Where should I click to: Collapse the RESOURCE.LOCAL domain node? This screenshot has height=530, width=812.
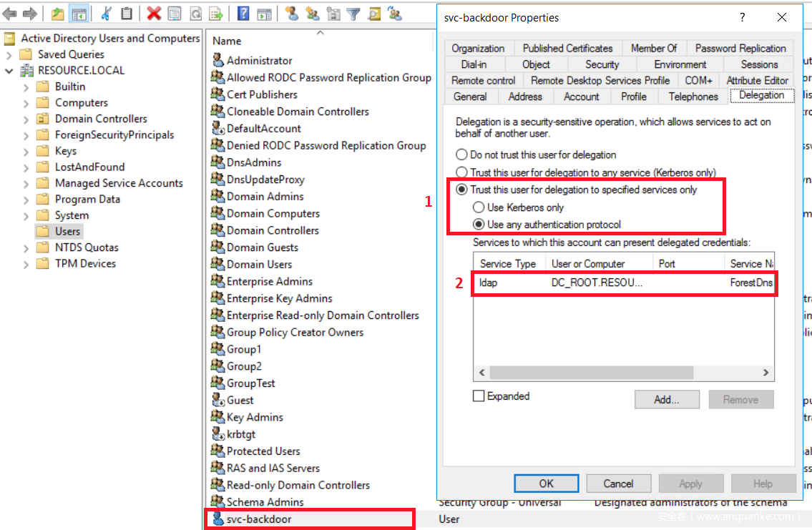[x=9, y=71]
